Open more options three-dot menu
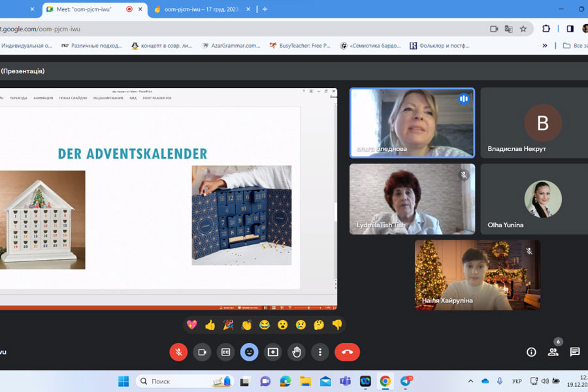 (x=319, y=352)
